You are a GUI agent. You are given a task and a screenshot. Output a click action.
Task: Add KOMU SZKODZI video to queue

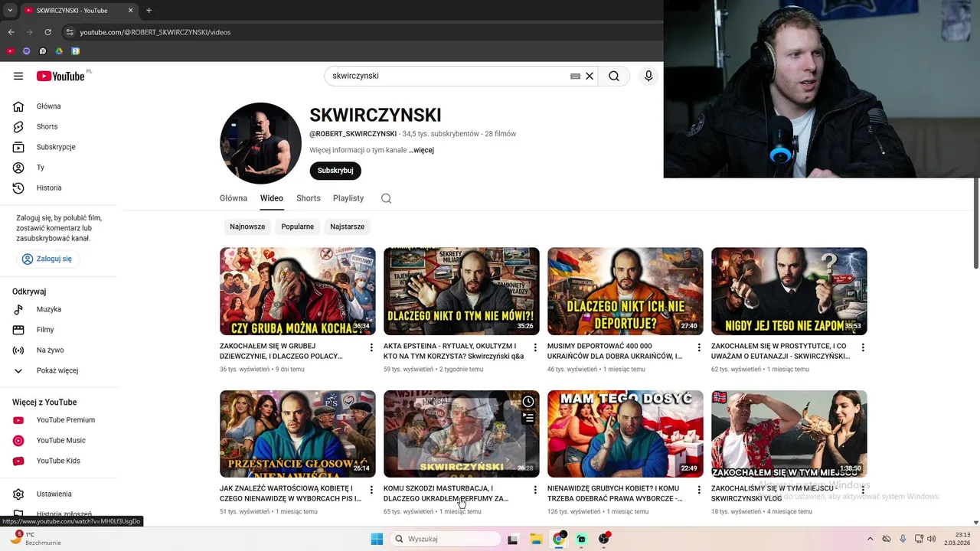click(528, 418)
